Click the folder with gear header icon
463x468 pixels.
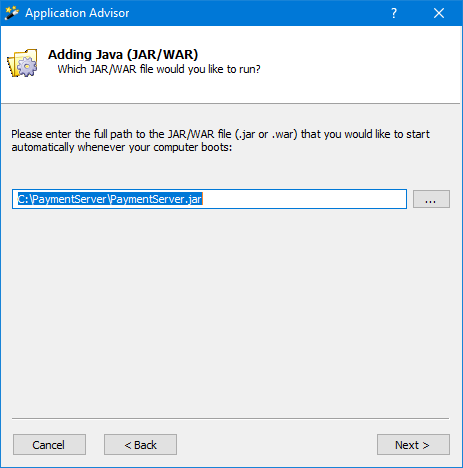(22, 63)
